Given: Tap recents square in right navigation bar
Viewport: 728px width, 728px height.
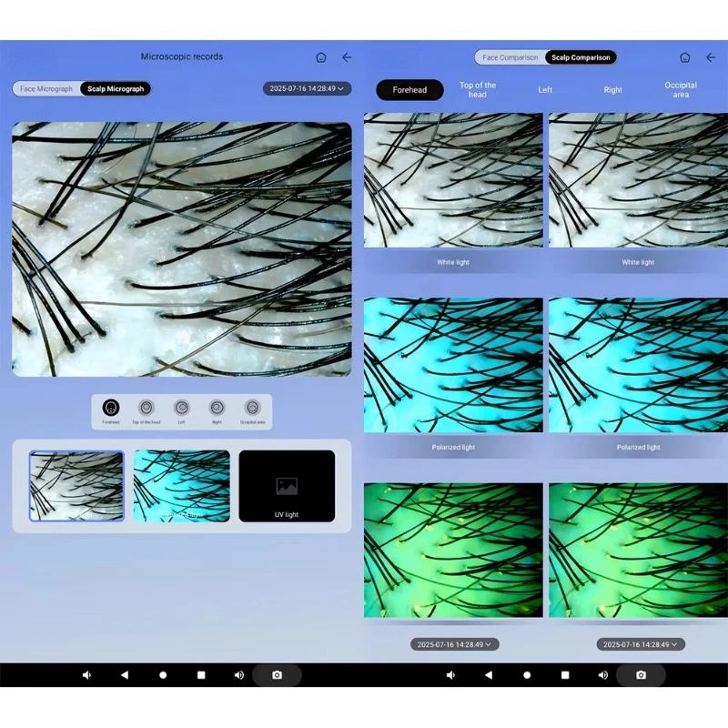Looking at the screenshot, I should pyautogui.click(x=565, y=675).
